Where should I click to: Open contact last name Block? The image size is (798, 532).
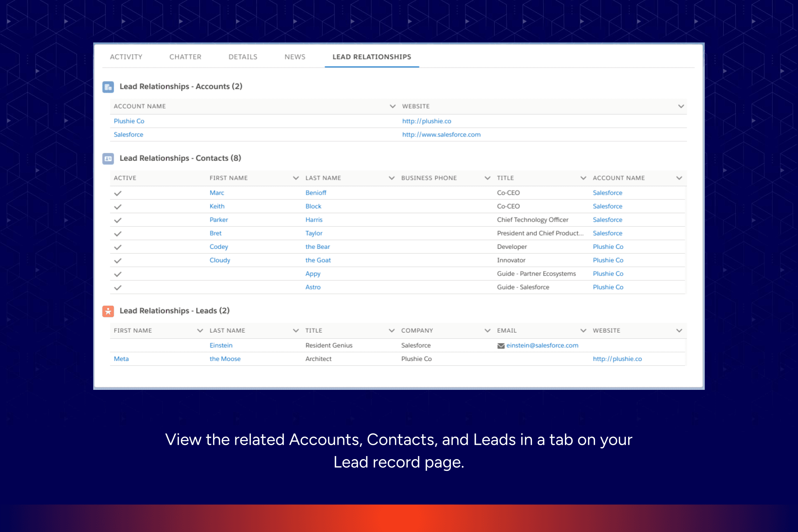point(313,206)
